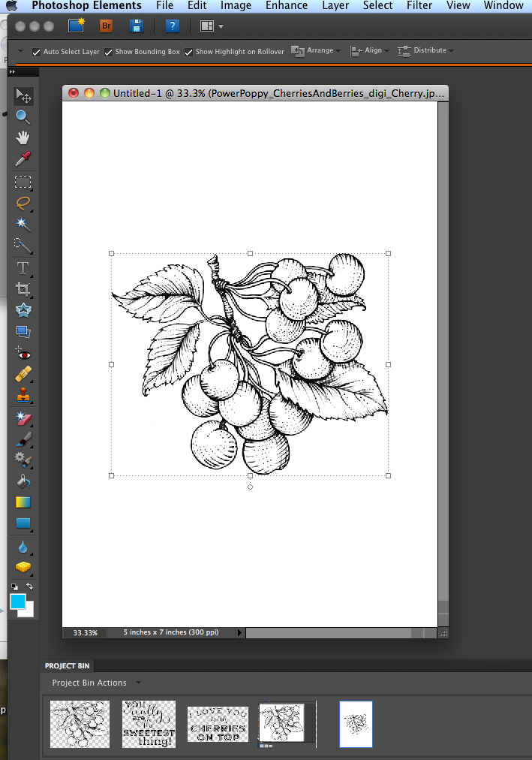The height and width of the screenshot is (760, 532).
Task: Toggle Show Highlight on Rollover checkbox
Action: [x=189, y=52]
